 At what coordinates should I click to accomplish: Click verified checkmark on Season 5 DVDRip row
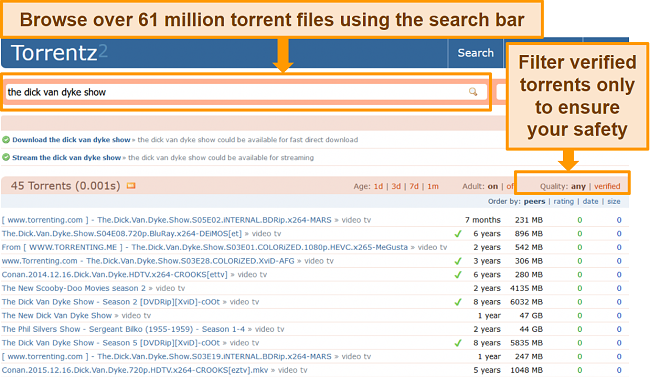(x=458, y=343)
